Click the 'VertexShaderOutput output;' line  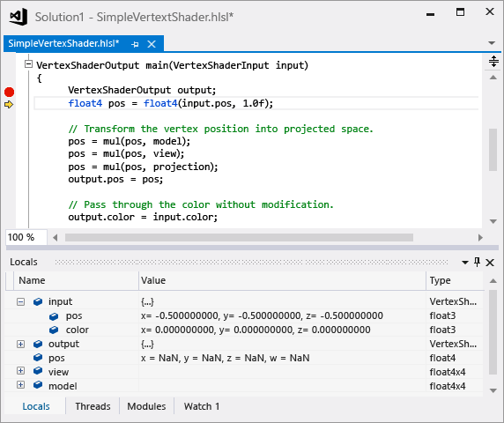pos(142,90)
